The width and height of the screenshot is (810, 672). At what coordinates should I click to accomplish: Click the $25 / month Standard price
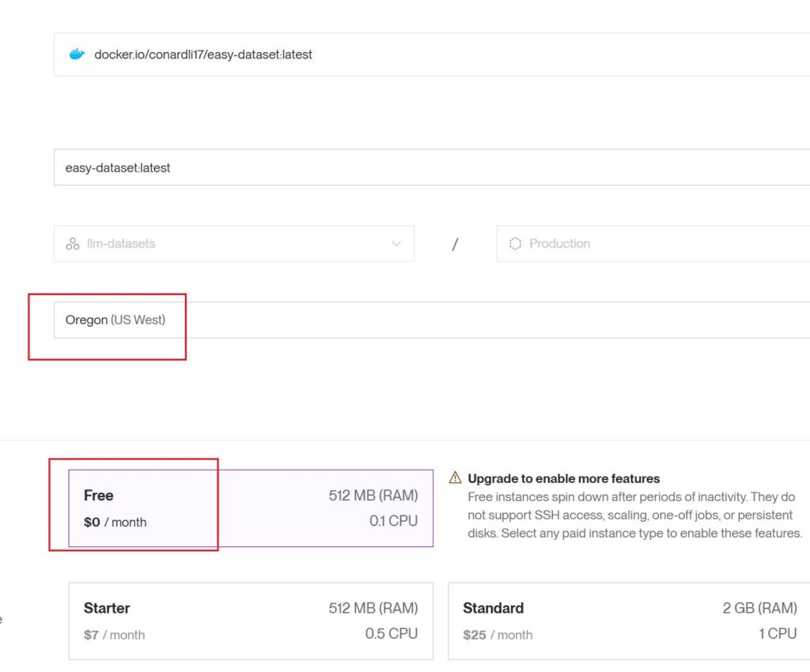click(x=496, y=635)
